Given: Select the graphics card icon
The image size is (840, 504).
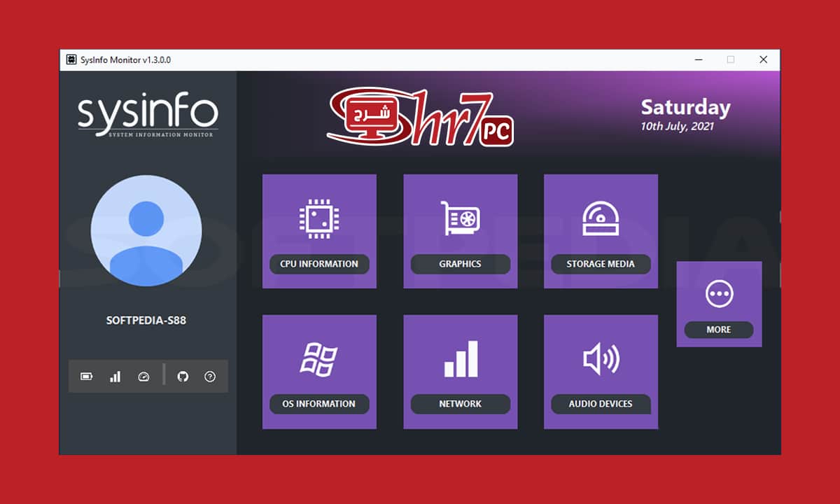Looking at the screenshot, I should pyautogui.click(x=460, y=218).
